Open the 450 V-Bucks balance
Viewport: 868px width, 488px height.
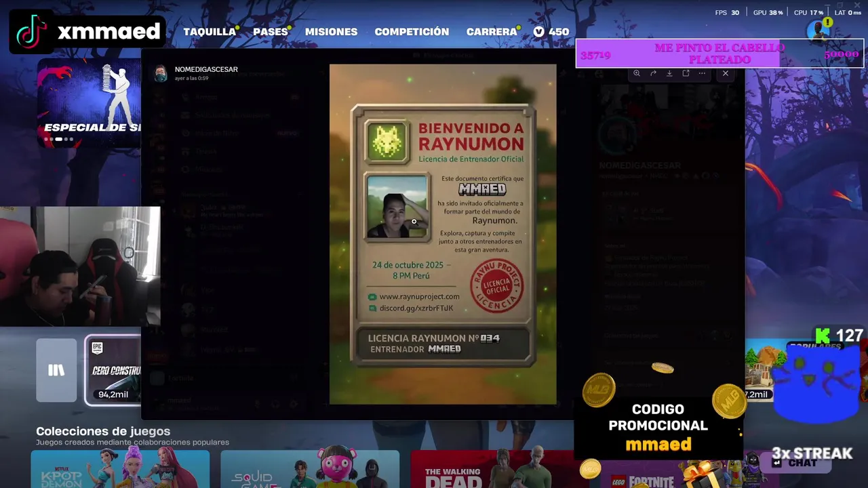point(551,32)
